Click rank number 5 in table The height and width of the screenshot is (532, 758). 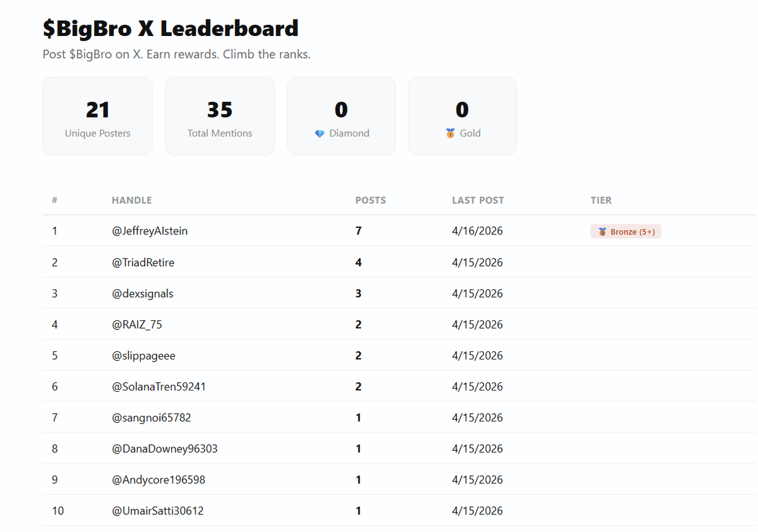point(54,355)
